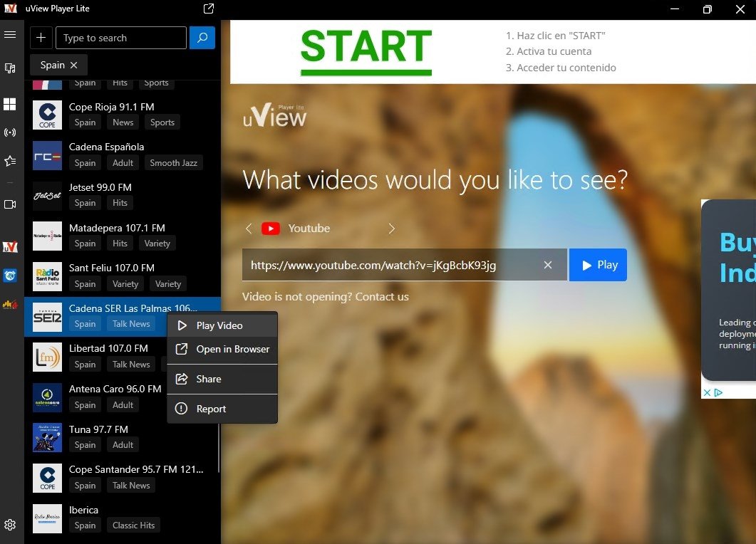756x544 pixels.
Task: Click Spain tag on Matadepera 107.1 FM
Action: [85, 244]
